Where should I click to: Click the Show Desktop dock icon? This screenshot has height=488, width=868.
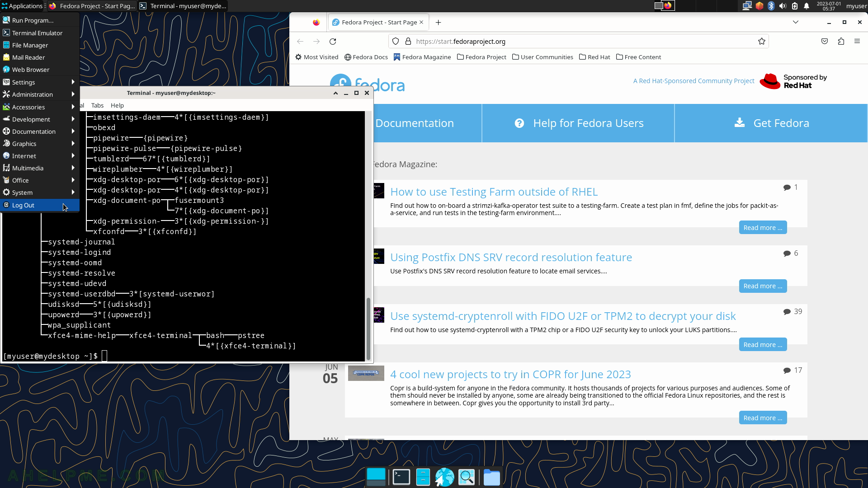[376, 477]
